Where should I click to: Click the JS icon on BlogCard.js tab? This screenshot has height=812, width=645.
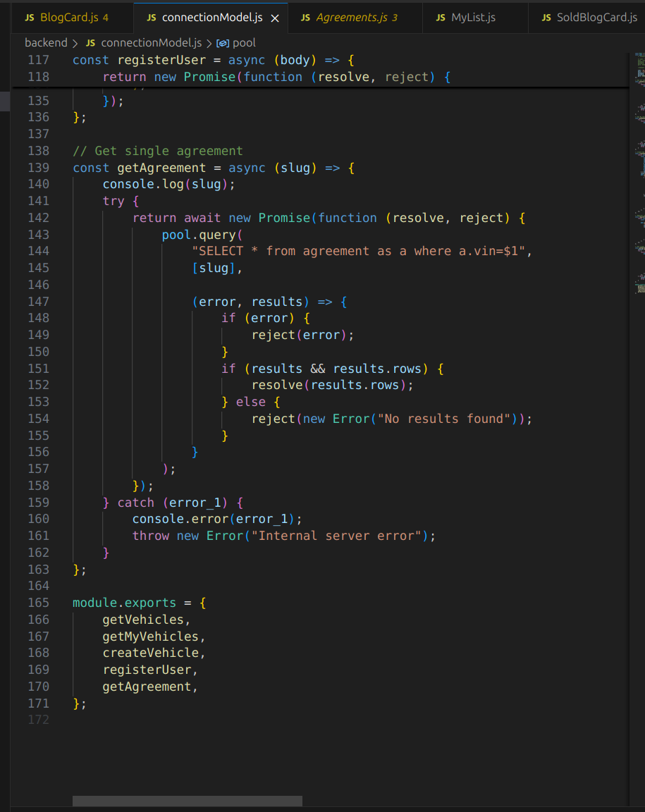(x=29, y=18)
